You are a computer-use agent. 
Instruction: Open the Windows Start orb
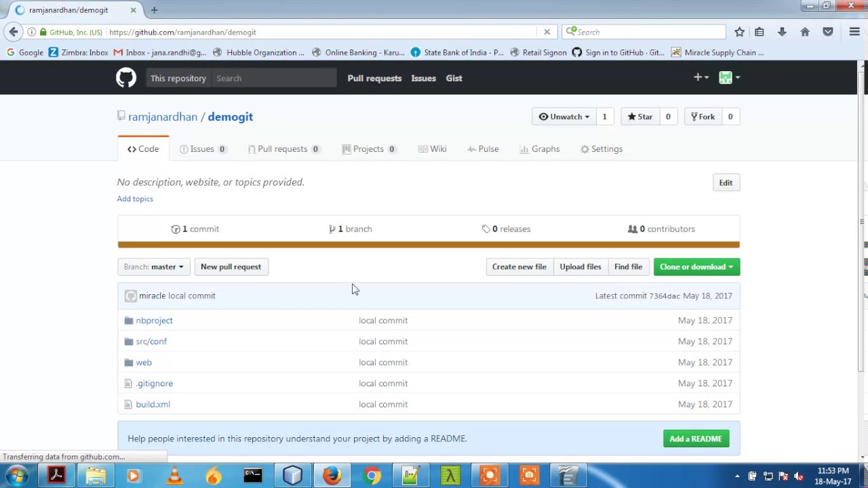(x=16, y=476)
